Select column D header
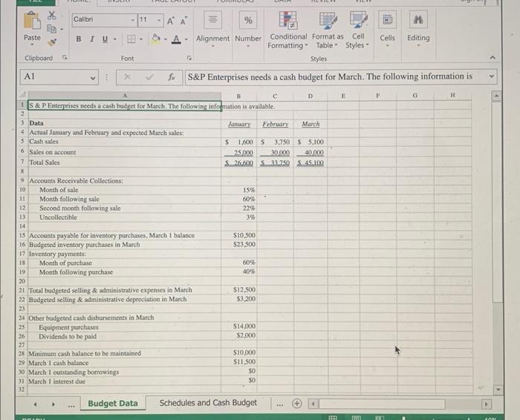 310,96
